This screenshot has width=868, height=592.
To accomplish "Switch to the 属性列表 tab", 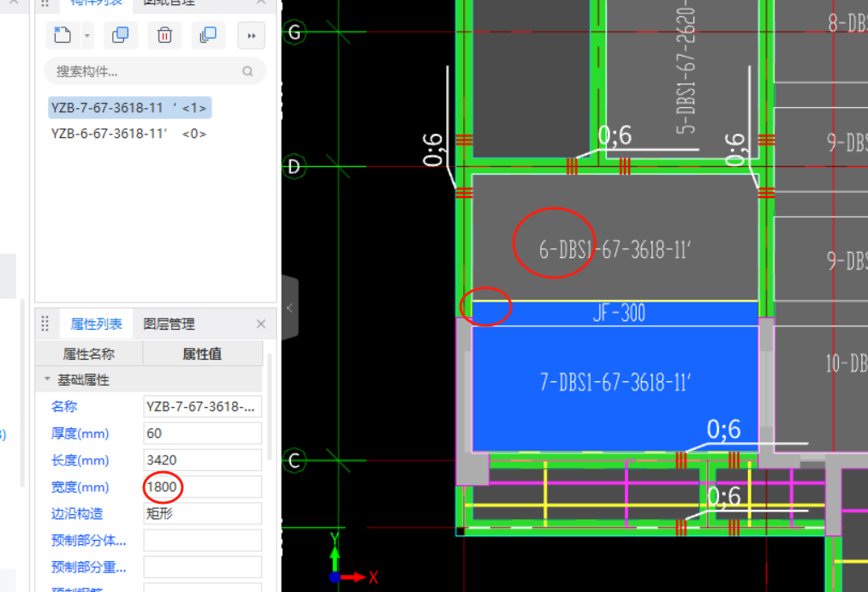I will pos(97,324).
